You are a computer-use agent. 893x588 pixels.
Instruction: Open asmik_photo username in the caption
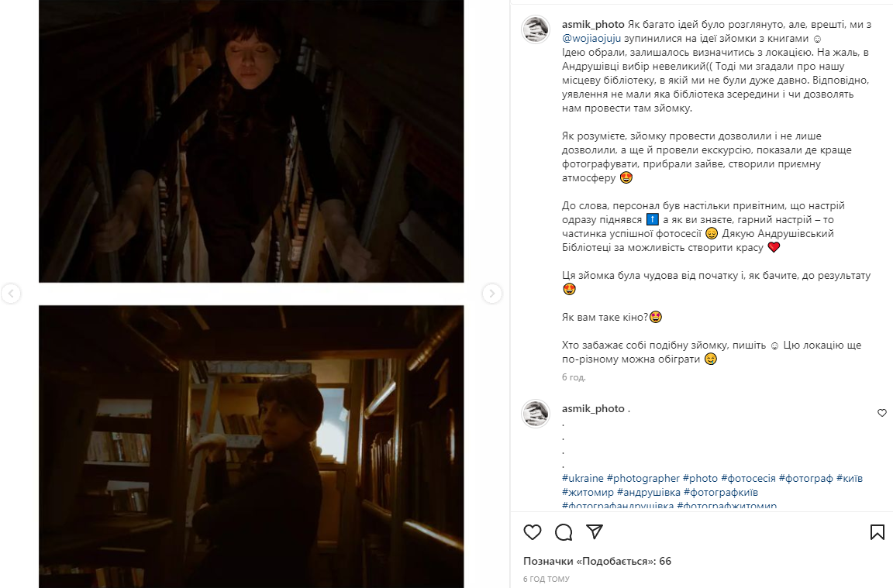point(593,24)
